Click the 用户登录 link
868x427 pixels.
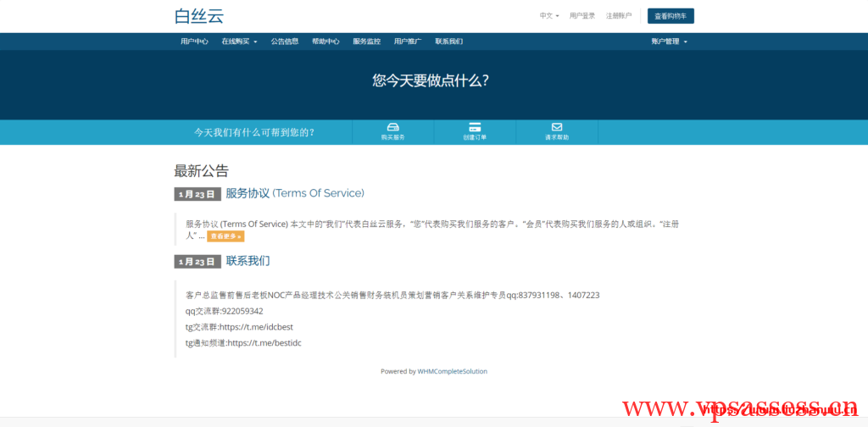(x=582, y=15)
